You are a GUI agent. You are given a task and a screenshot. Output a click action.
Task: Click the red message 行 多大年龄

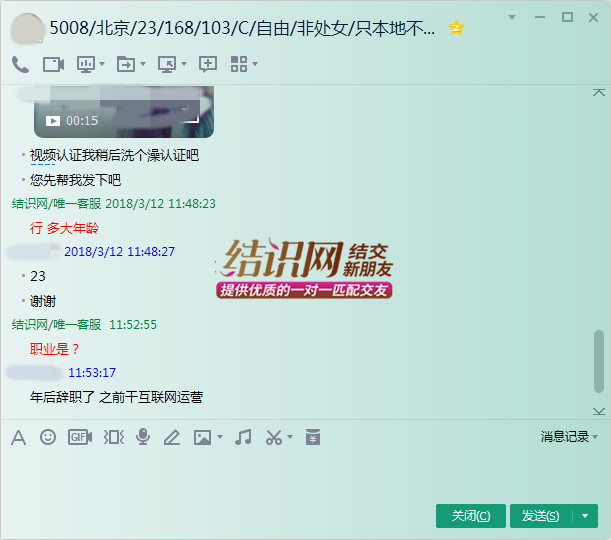pos(64,228)
